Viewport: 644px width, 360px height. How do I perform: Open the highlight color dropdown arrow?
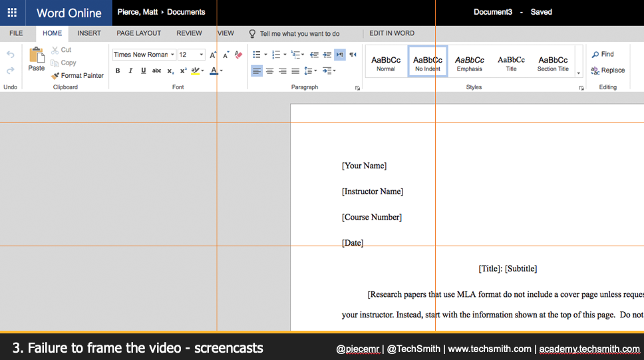[x=202, y=71]
